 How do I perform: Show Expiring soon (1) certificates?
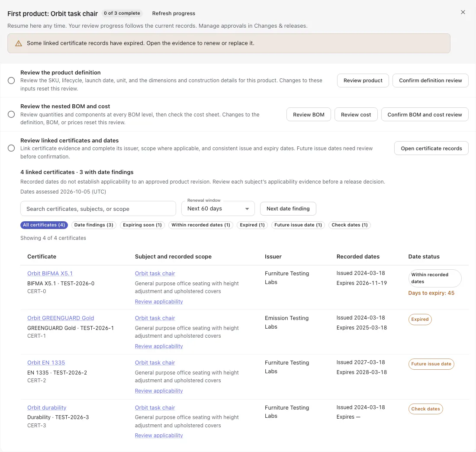142,225
